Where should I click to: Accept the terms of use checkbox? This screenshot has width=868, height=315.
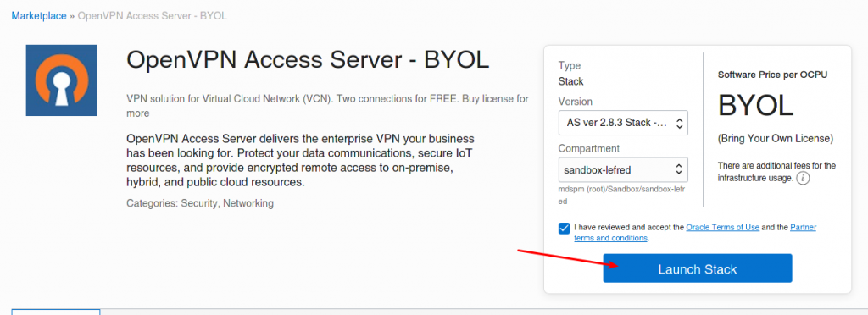564,229
